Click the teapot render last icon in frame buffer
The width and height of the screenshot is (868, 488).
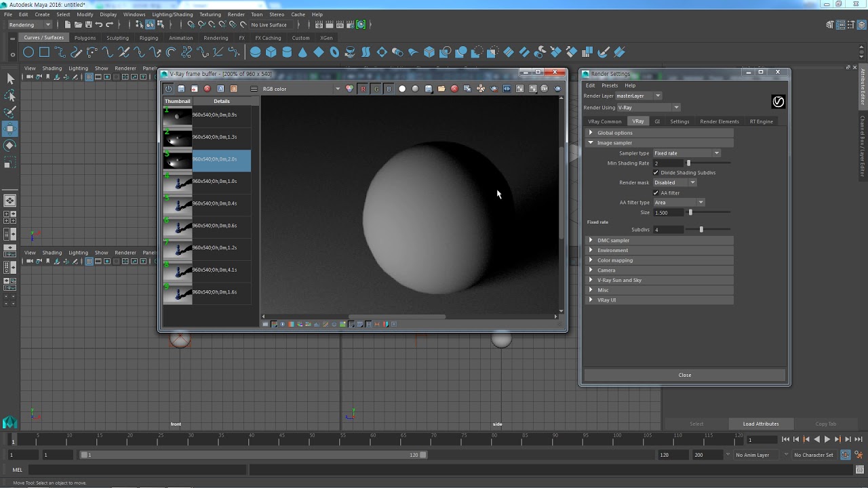coord(558,89)
